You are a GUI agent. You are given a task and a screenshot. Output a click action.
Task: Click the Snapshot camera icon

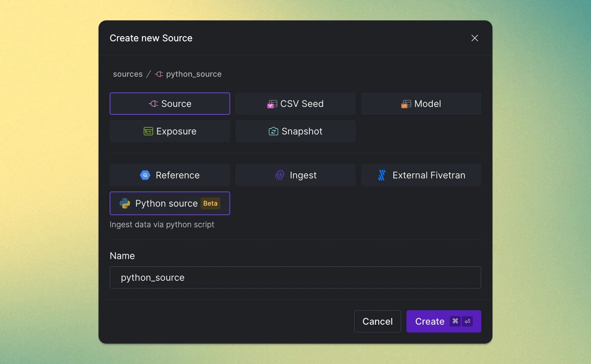click(273, 131)
